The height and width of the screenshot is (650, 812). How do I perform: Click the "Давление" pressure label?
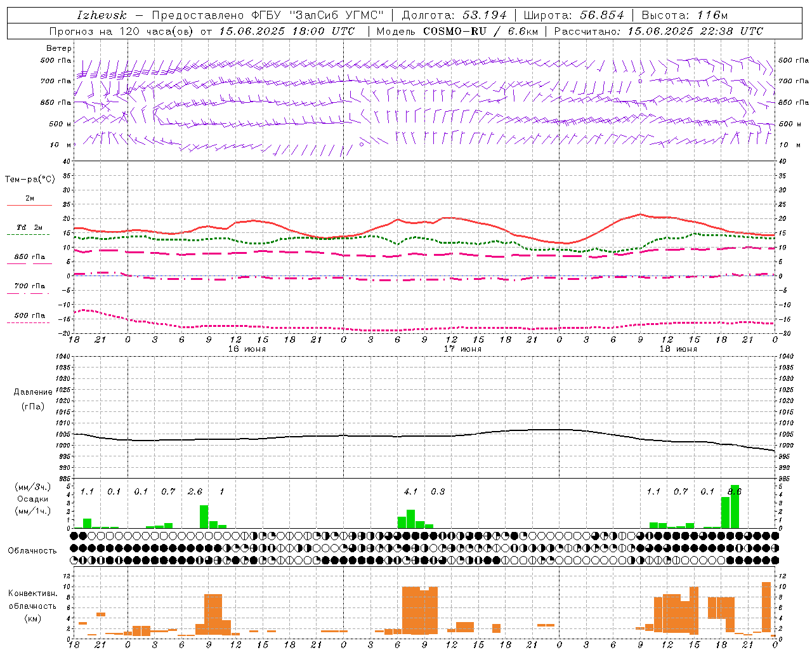32,392
